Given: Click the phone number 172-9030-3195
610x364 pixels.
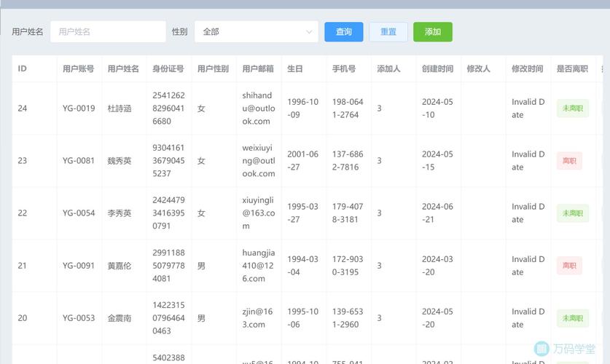Looking at the screenshot, I should [x=348, y=266].
